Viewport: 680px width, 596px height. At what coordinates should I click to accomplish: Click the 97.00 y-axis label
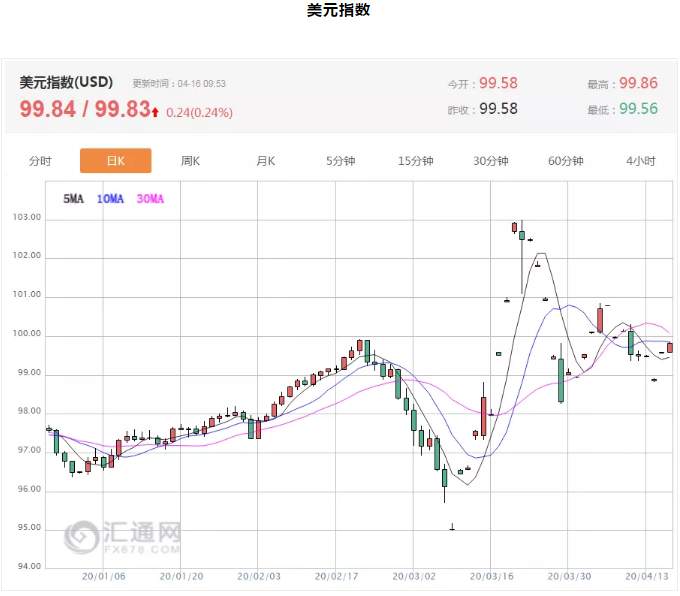point(29,450)
